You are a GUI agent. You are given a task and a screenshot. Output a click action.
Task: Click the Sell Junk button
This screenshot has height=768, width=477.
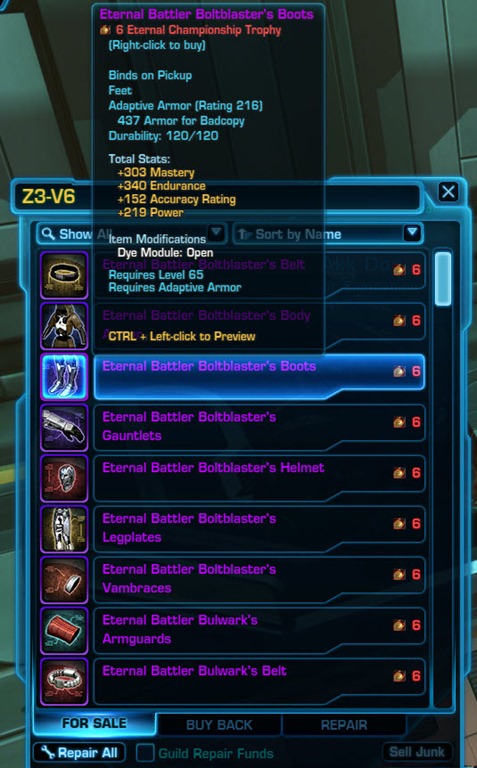tap(417, 752)
